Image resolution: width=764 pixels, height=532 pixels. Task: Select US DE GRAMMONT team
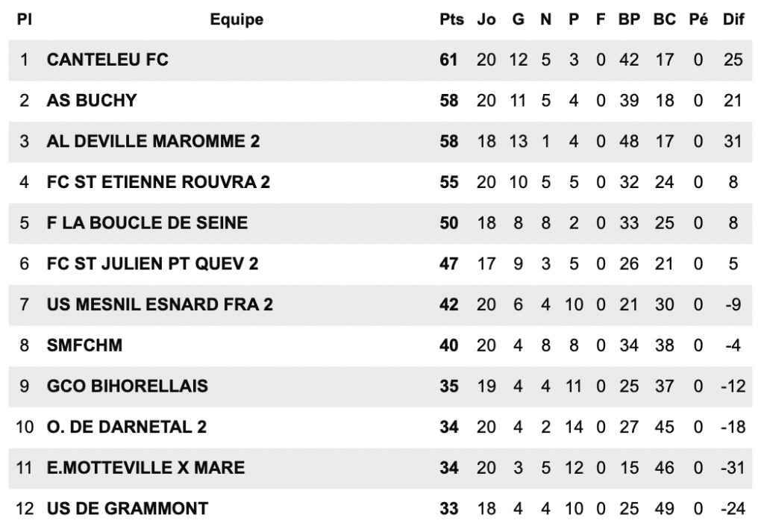tap(127, 509)
